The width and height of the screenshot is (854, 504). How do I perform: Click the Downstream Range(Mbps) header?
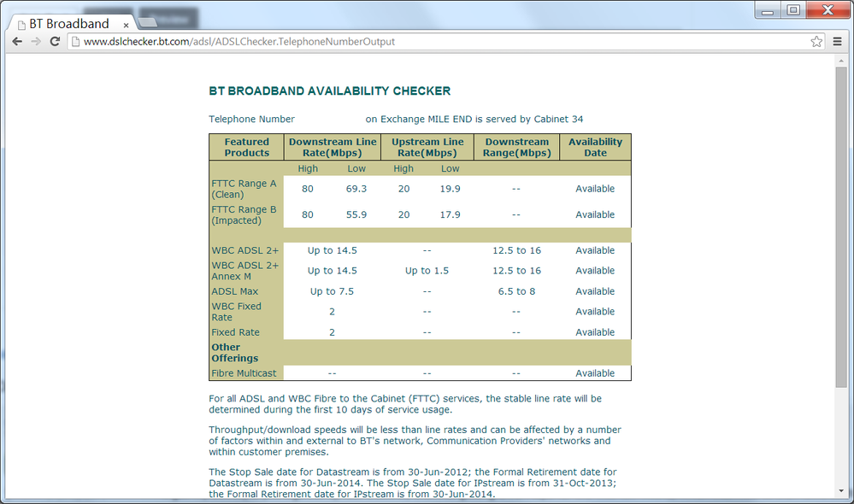coord(517,147)
